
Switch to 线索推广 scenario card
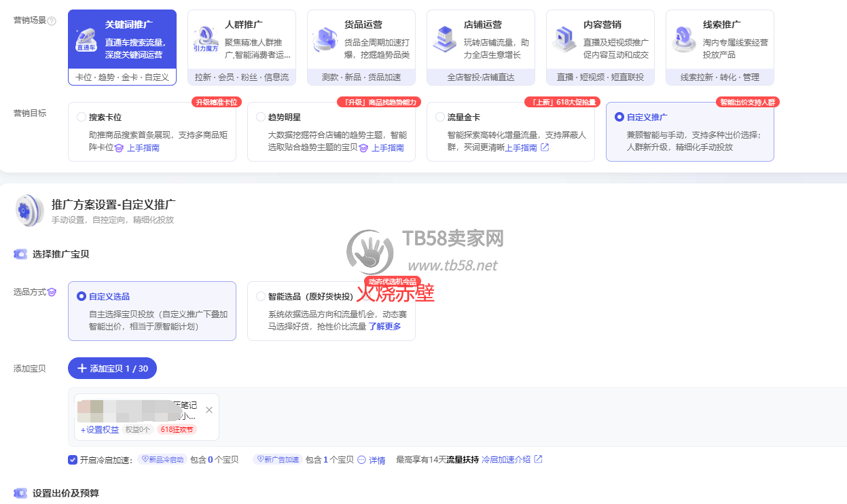720,48
